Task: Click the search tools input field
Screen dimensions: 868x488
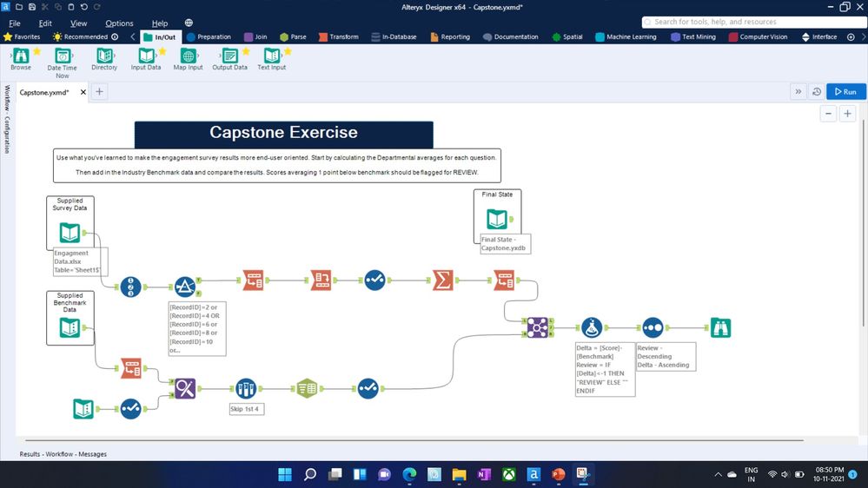Action: coord(754,22)
